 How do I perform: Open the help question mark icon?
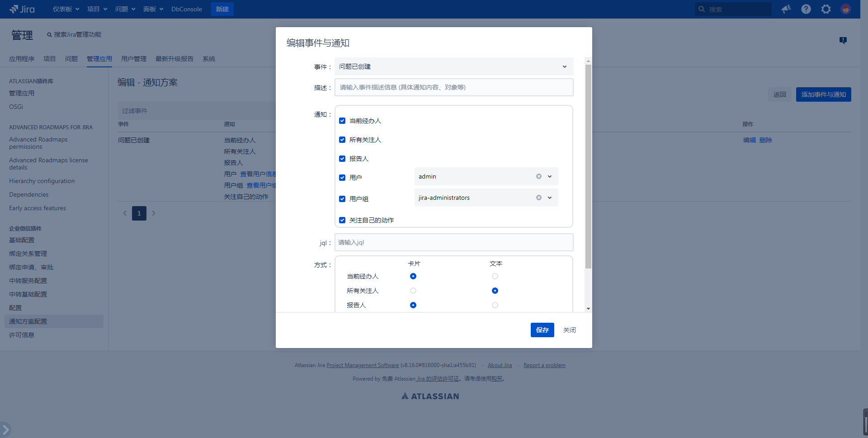pyautogui.click(x=806, y=9)
